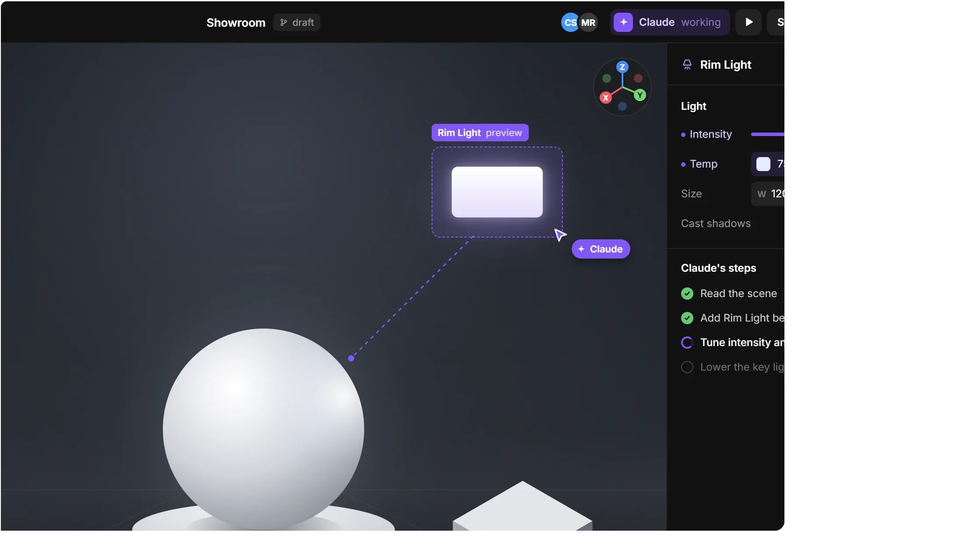Adjust the Intensity slider track
This screenshot has width=963, height=560.
point(767,134)
